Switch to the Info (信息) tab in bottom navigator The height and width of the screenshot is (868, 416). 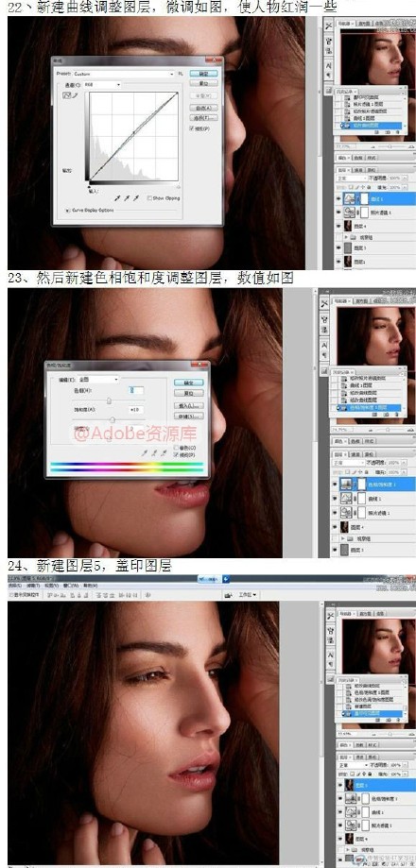point(380,613)
